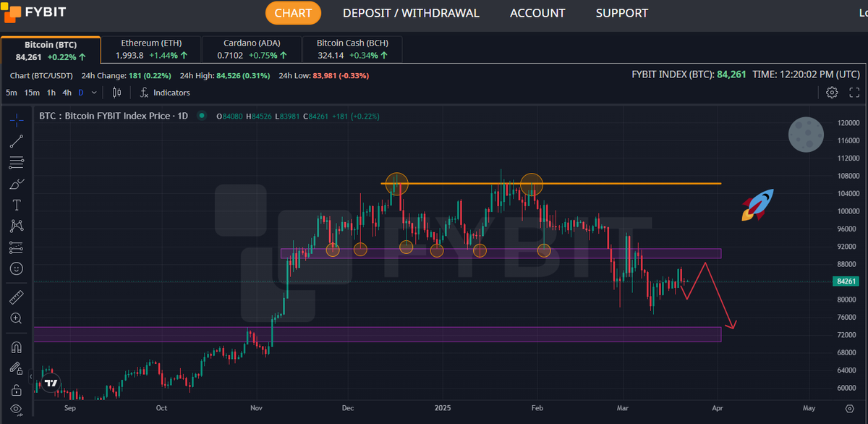Screen dimensions: 868x424
Task: Open the CHART tab
Action: click(293, 13)
